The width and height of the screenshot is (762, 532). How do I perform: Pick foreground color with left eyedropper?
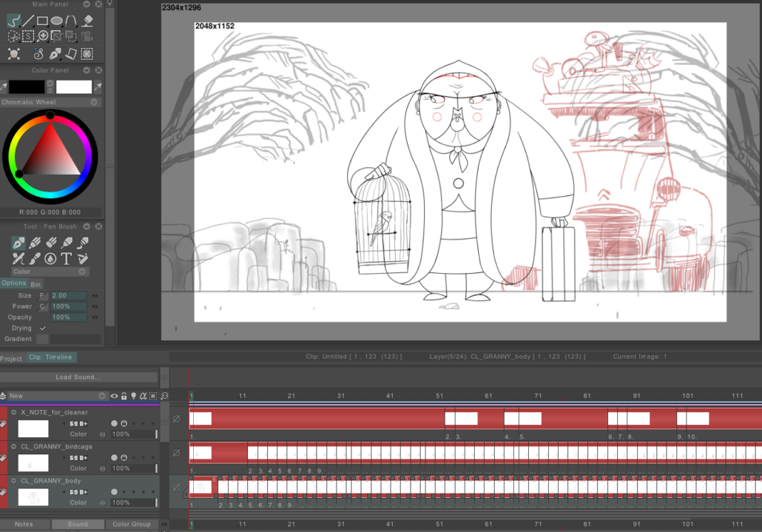click(x=4, y=87)
